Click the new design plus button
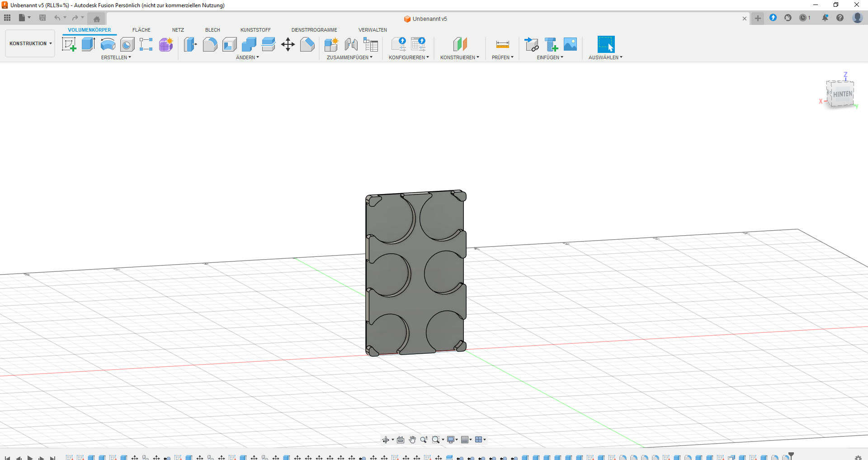This screenshot has width=868, height=460. (x=758, y=19)
